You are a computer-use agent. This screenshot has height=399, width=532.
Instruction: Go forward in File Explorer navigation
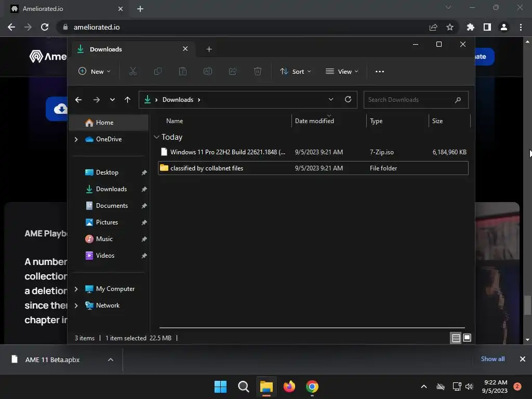(96, 100)
